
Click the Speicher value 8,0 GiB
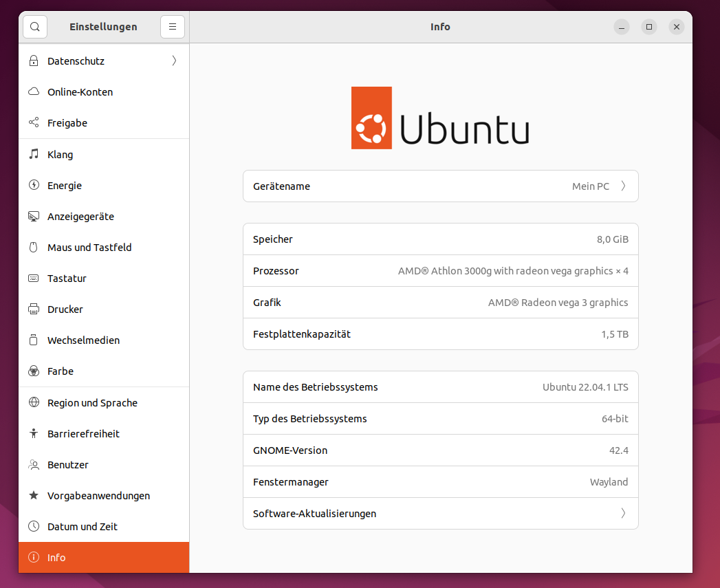click(x=613, y=239)
